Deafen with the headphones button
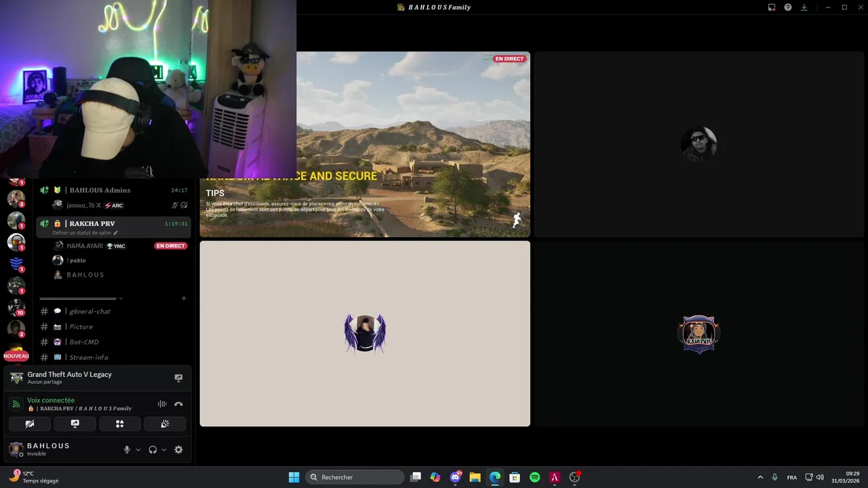Image resolution: width=868 pixels, height=488 pixels. [153, 449]
